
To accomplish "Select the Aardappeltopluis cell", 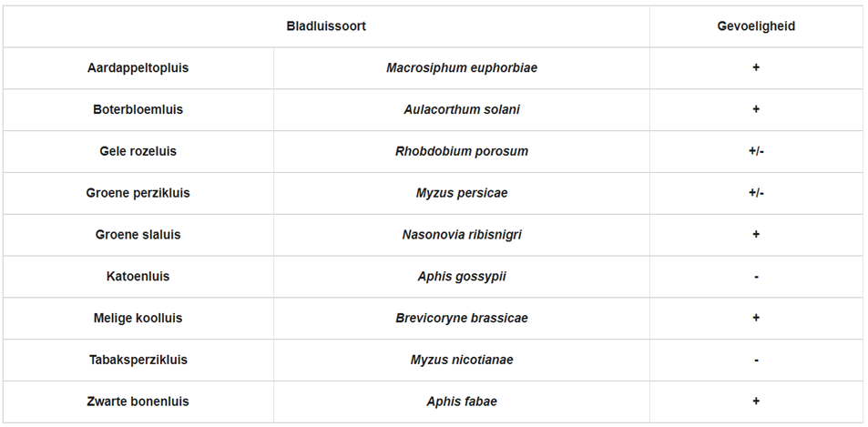I will tap(138, 68).
